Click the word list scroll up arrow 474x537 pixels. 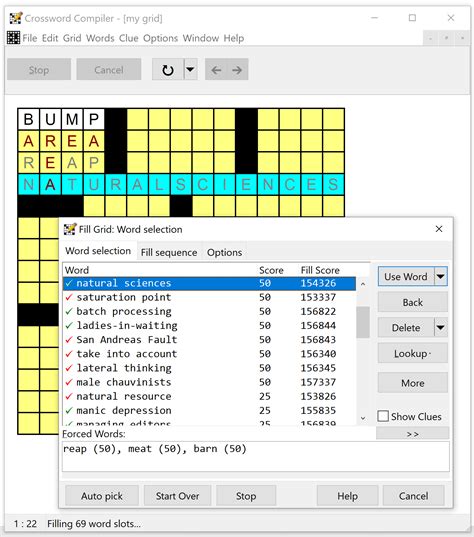pos(363,284)
